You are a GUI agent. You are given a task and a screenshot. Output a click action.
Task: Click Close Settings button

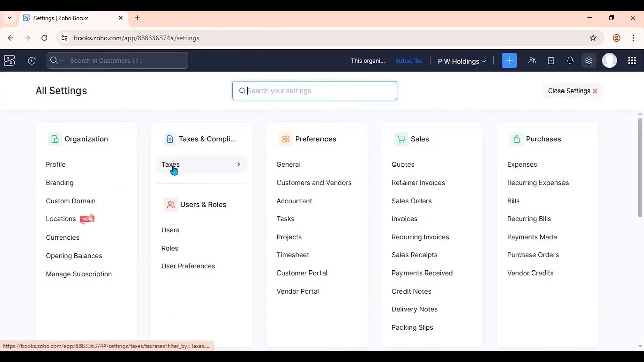(573, 91)
